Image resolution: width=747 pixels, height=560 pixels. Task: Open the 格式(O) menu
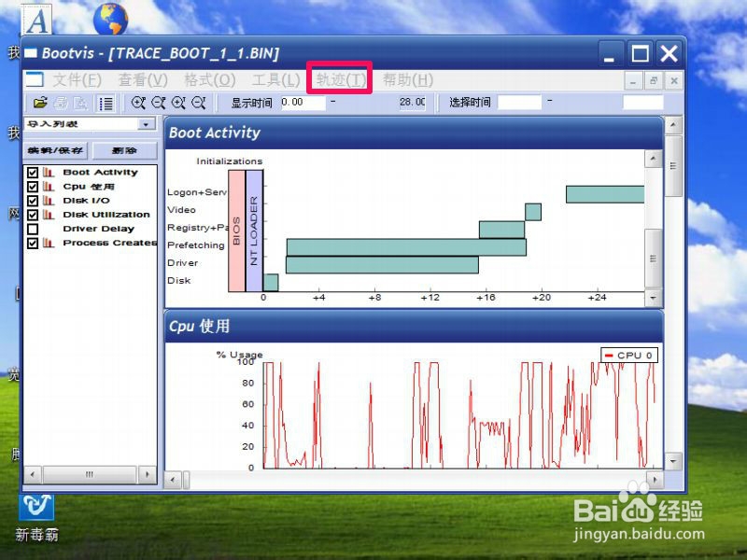(x=210, y=80)
